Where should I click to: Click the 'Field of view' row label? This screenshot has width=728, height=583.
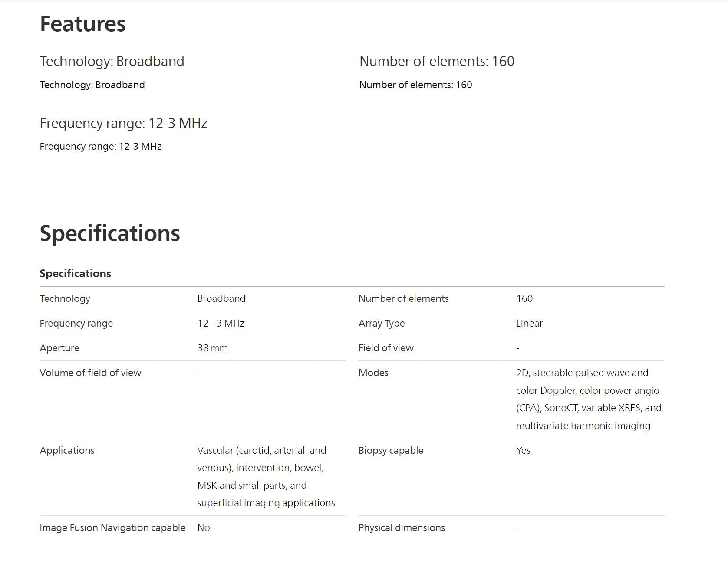[x=386, y=348]
